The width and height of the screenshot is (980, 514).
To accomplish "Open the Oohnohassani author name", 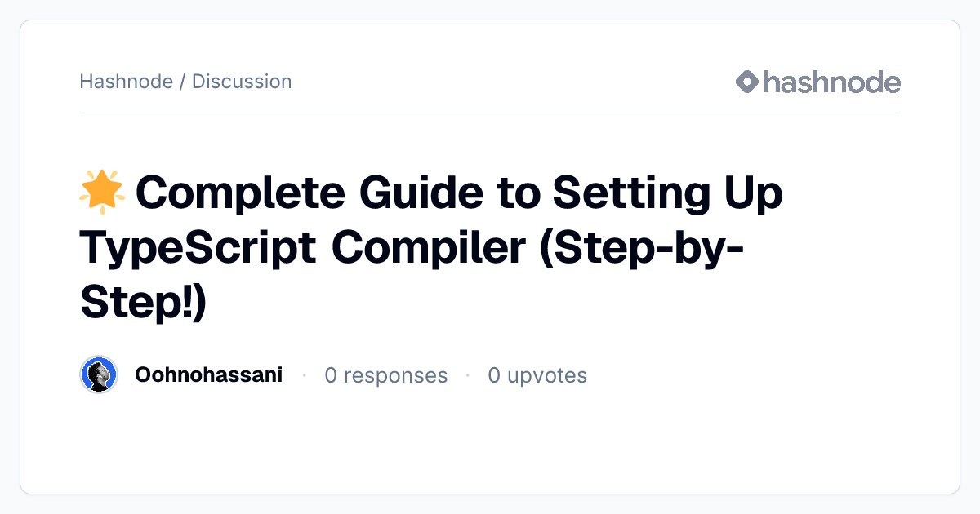I will (208, 375).
